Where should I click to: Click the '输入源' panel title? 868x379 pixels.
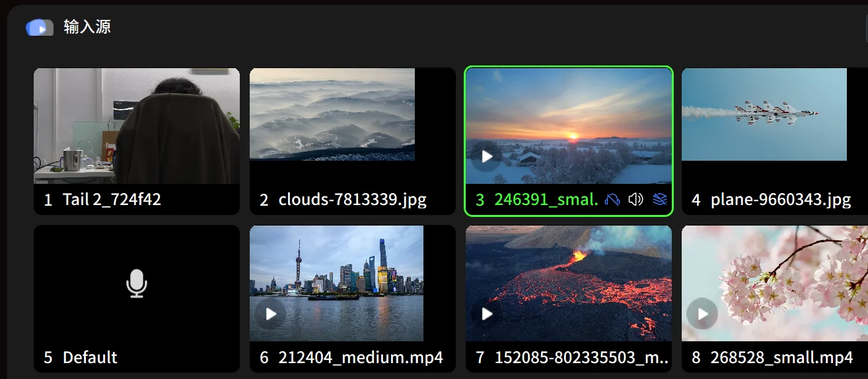point(87,27)
